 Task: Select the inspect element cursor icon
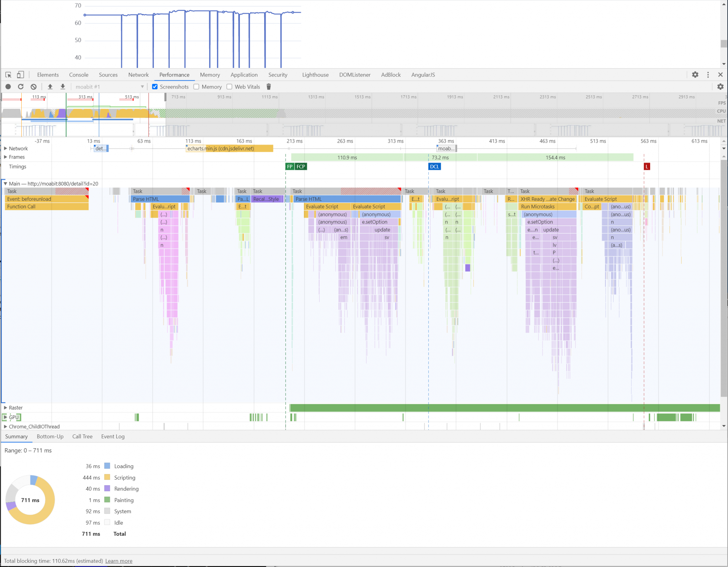coord(7,75)
